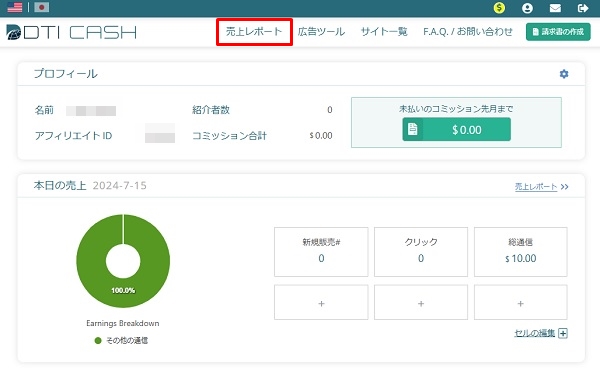The height and width of the screenshot is (368, 600).
Task: Open the 広告ツール menu
Action: tap(321, 32)
